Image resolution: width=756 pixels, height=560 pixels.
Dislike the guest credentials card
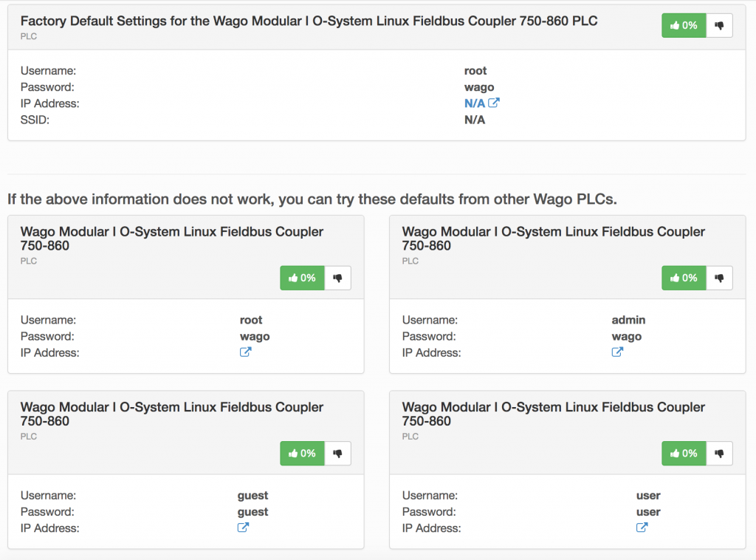point(338,454)
